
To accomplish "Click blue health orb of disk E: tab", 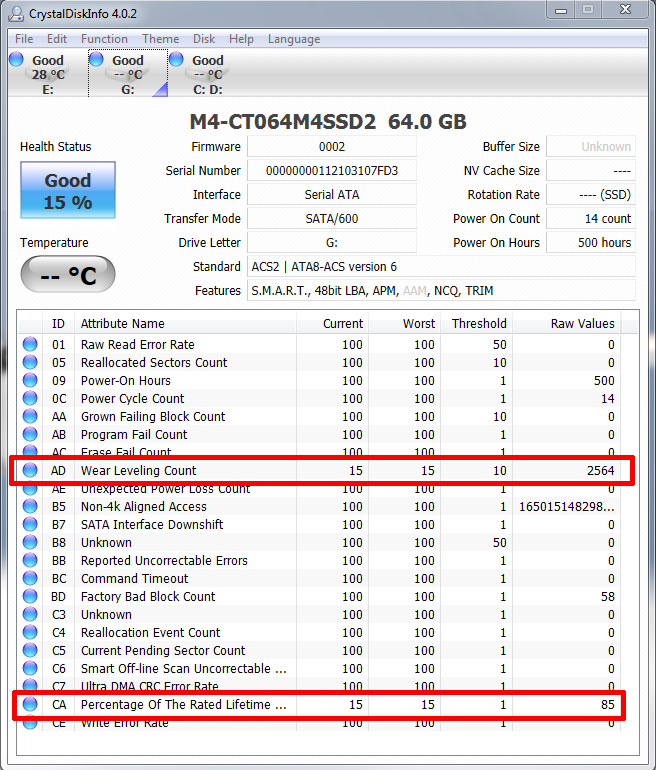I will pyautogui.click(x=16, y=59).
